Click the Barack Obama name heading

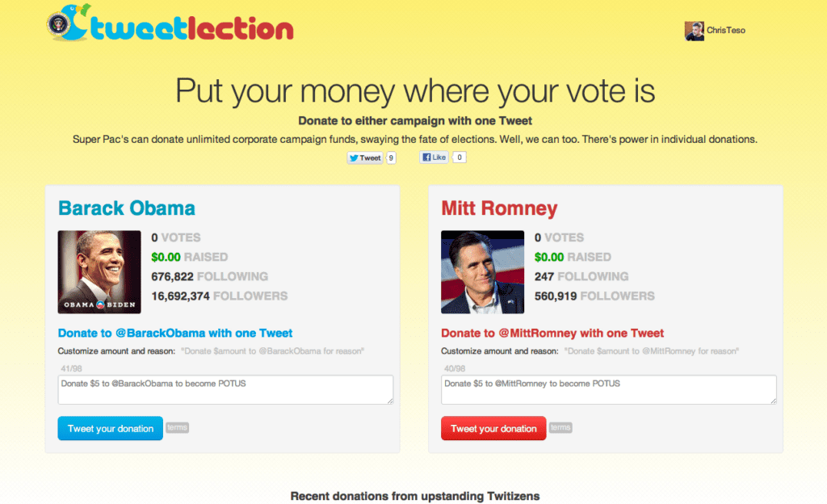pyautogui.click(x=127, y=208)
